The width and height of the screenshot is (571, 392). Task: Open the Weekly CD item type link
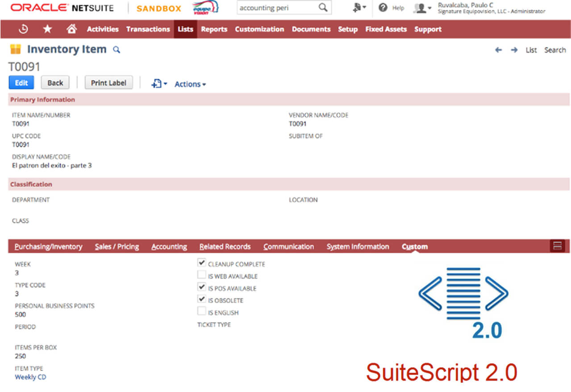tap(30, 377)
